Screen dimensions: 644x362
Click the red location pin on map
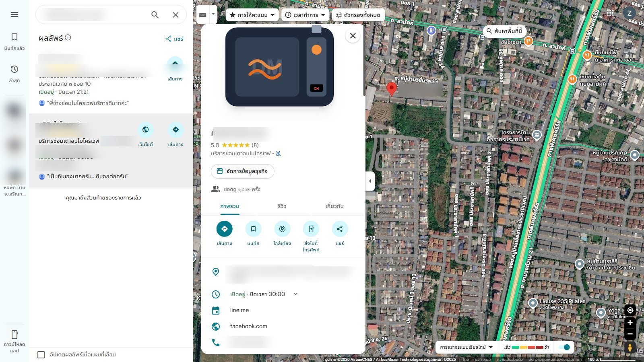pyautogui.click(x=391, y=89)
